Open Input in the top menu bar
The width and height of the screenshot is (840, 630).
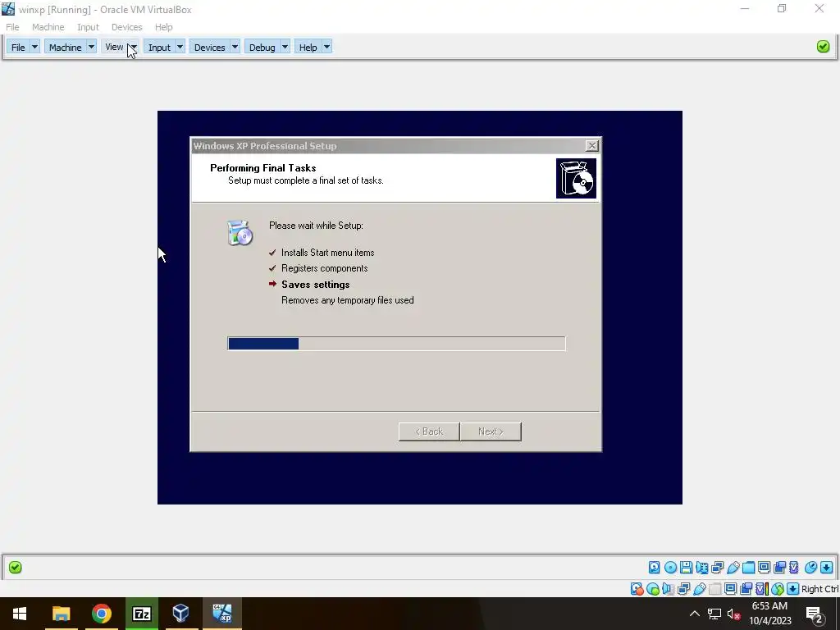(x=88, y=27)
